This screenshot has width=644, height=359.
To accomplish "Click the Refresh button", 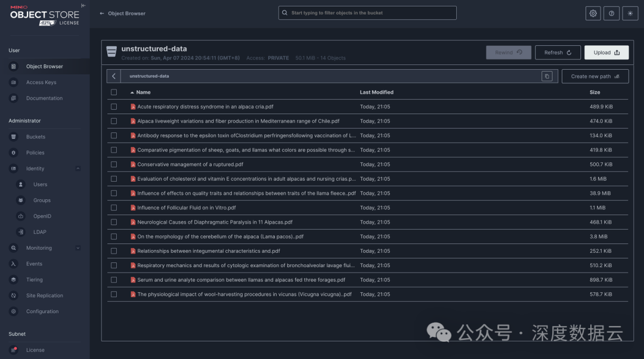I will point(558,52).
